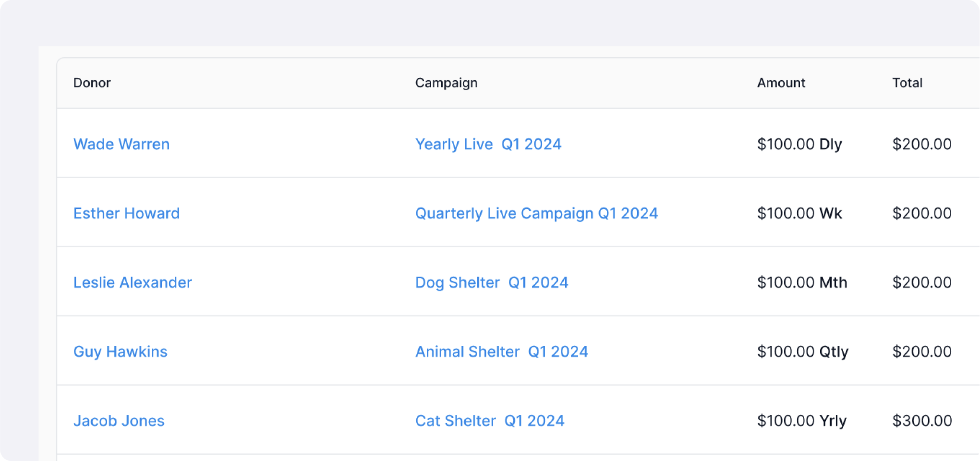Click the $100.00 Yrly amount cell

(801, 421)
